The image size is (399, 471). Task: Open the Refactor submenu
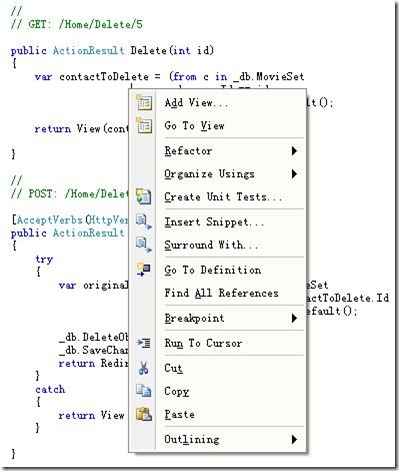[x=218, y=151]
